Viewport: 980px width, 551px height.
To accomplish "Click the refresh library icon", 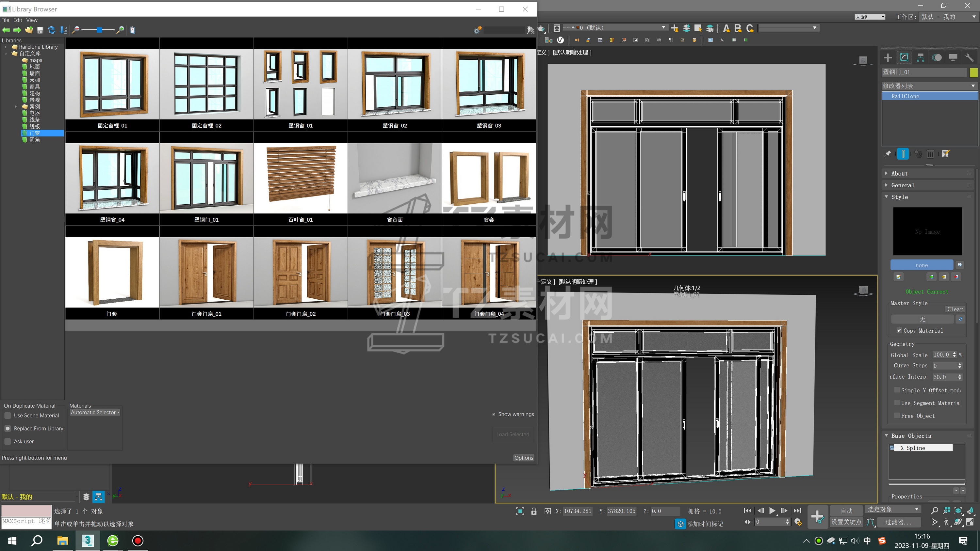I will pos(52,30).
